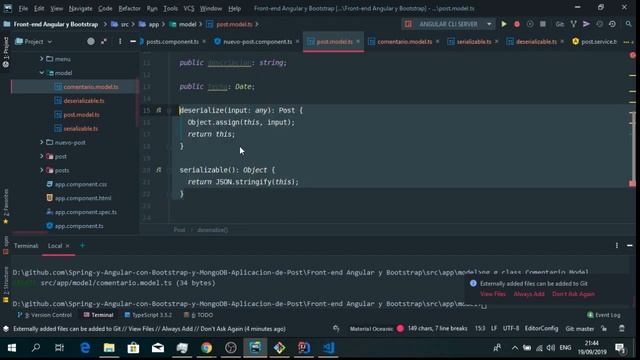Toggle the Terminal tool window button
640x360 pixels.
coord(98,315)
